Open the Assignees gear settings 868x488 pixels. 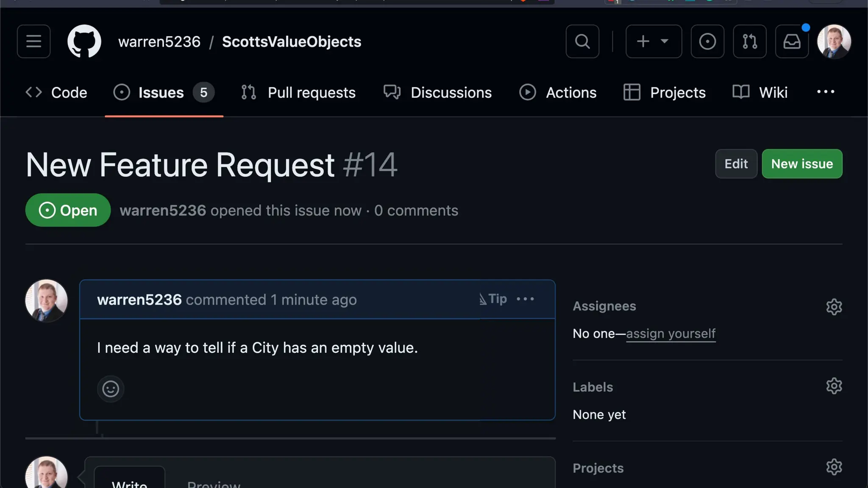[834, 307]
